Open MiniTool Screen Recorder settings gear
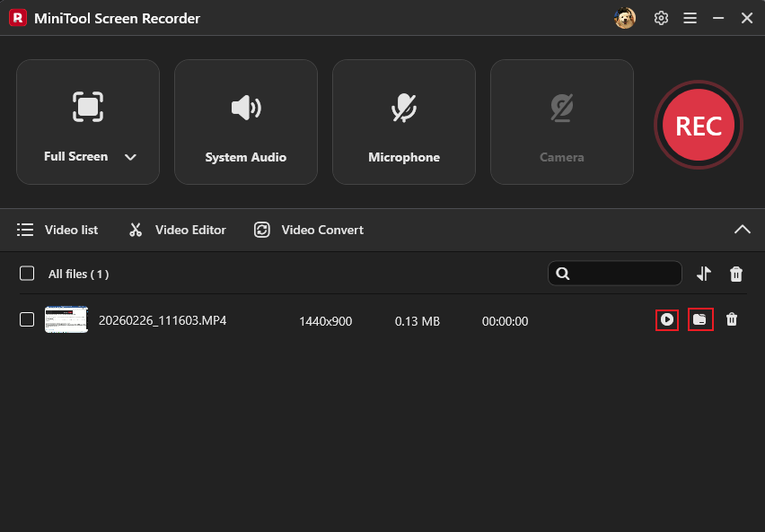Image resolution: width=765 pixels, height=532 pixels. (661, 17)
